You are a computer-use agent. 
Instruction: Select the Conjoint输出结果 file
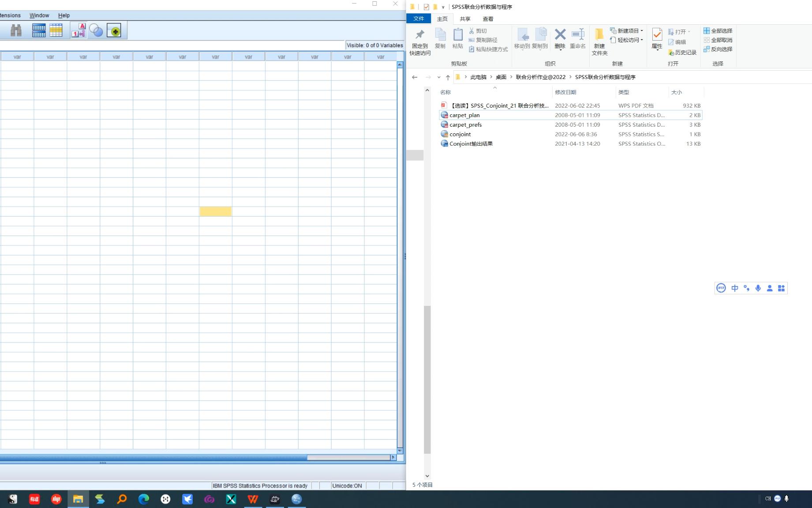point(570,144)
